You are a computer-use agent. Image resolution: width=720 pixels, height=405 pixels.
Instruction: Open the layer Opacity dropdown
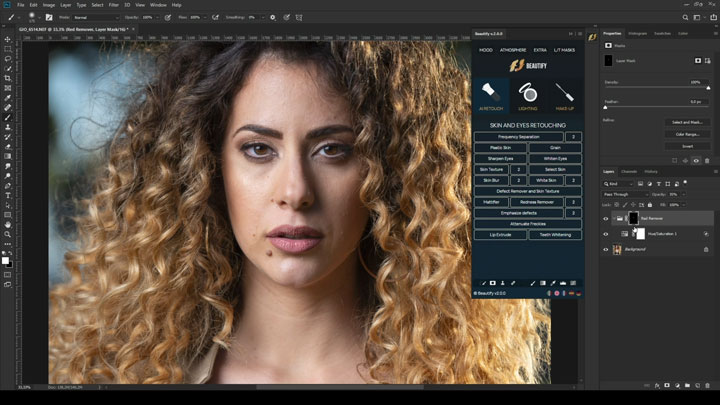[683, 194]
